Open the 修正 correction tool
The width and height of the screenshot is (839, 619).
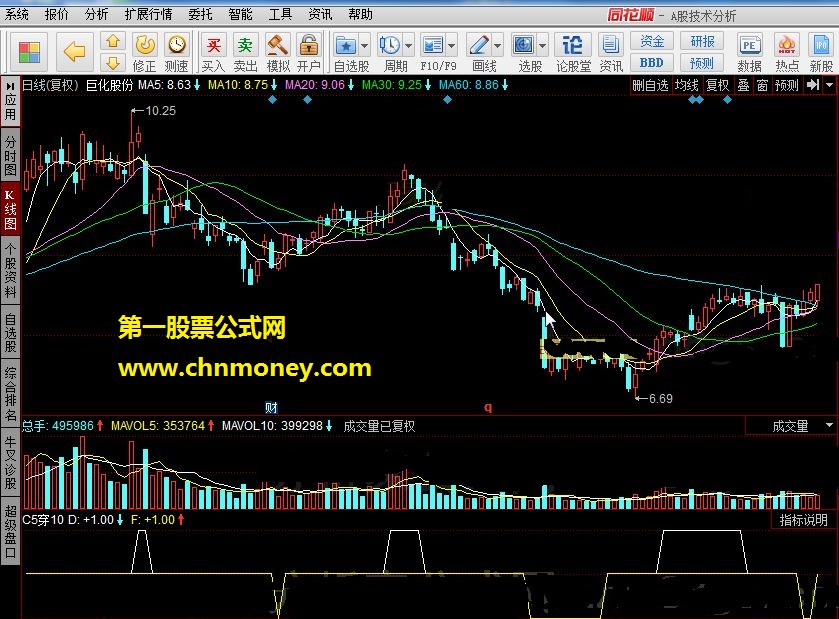pyautogui.click(x=144, y=52)
